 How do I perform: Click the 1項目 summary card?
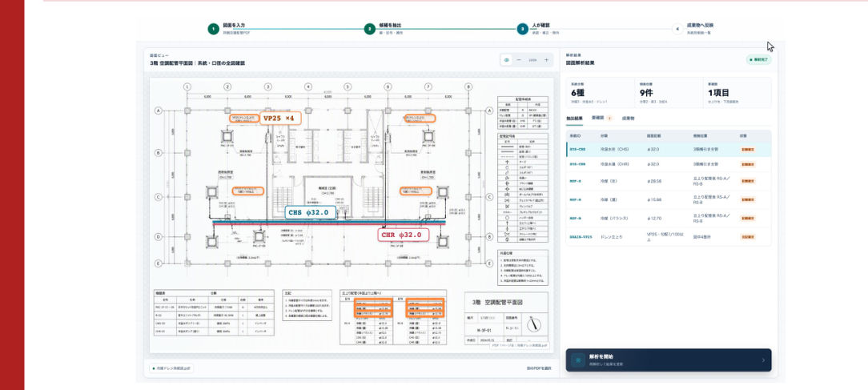point(737,93)
